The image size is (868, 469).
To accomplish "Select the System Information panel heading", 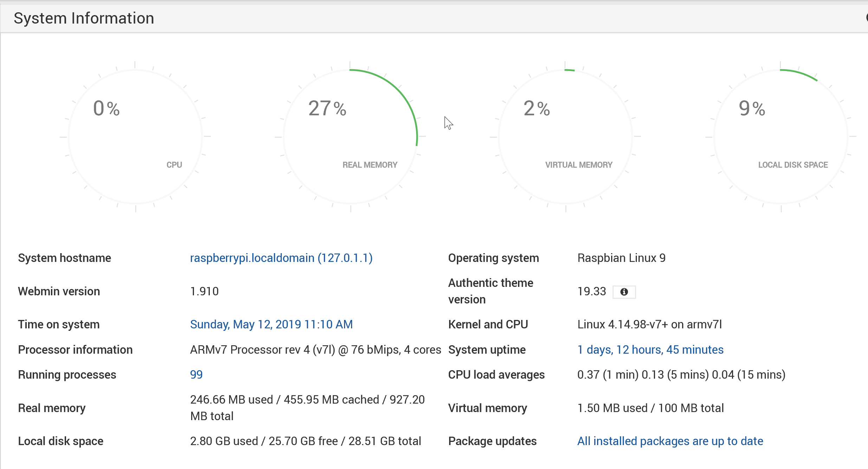I will click(84, 18).
